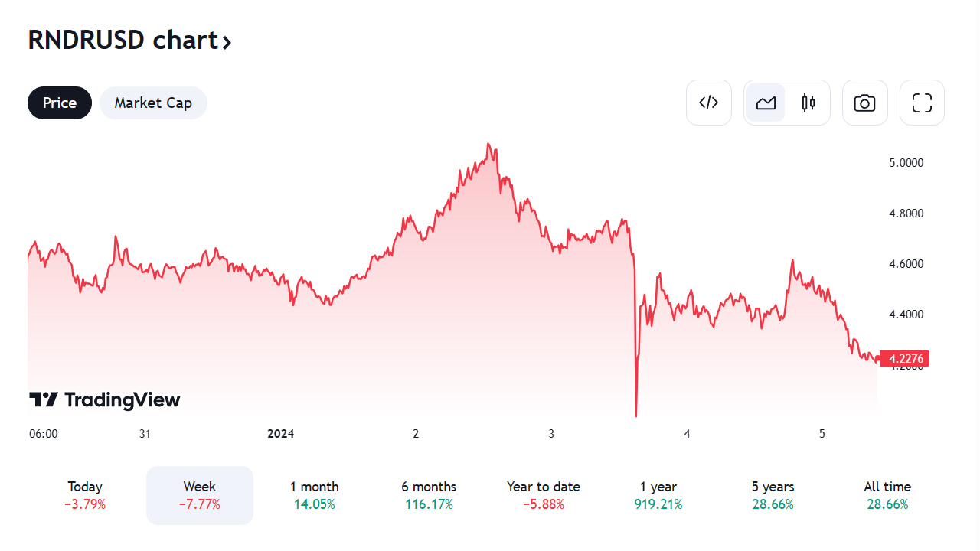The image size is (980, 551).
Task: Select the Today time range
Action: click(85, 495)
